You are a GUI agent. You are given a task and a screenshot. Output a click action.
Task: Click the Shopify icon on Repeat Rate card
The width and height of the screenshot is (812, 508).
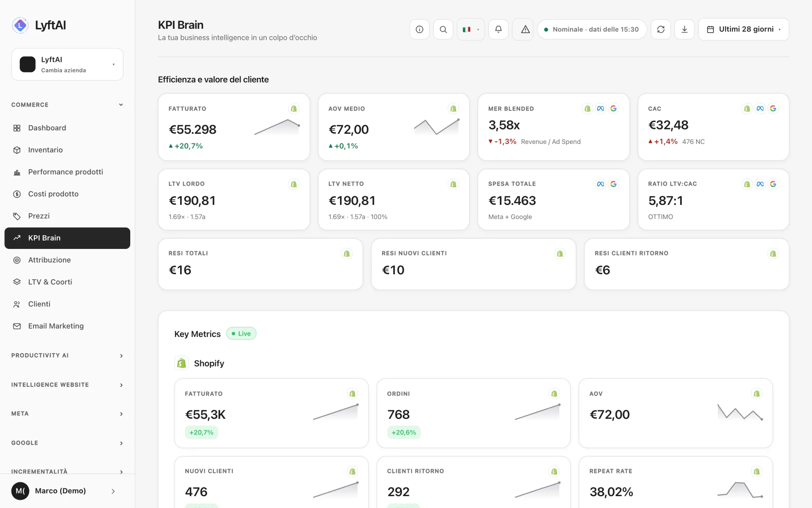(x=756, y=471)
